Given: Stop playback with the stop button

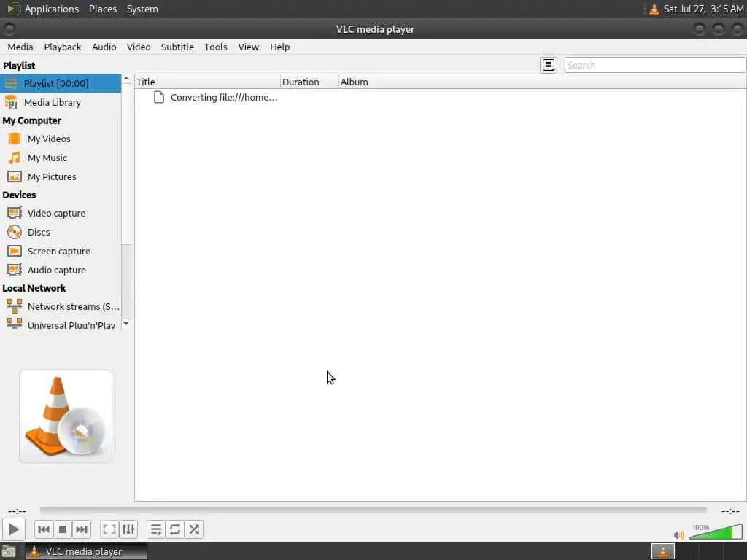Looking at the screenshot, I should [x=63, y=529].
